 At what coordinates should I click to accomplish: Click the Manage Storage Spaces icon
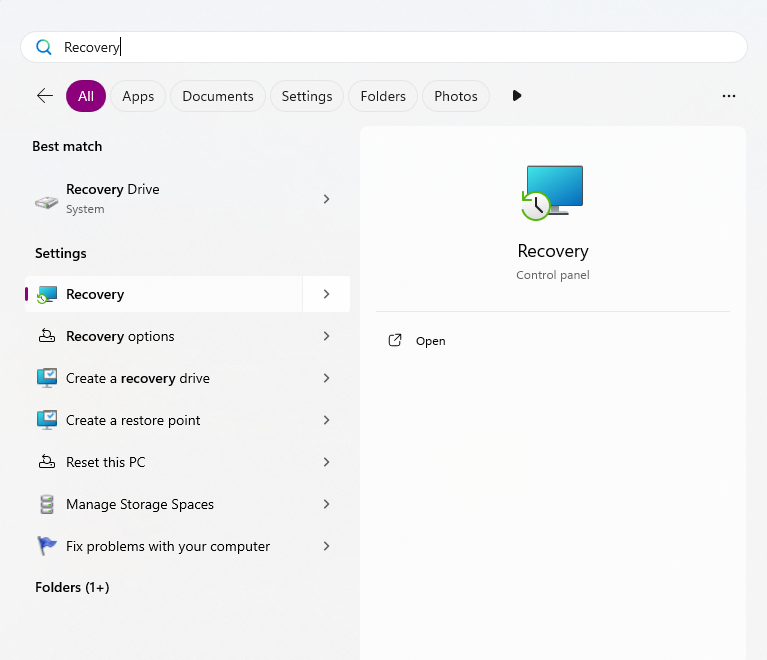click(x=47, y=504)
